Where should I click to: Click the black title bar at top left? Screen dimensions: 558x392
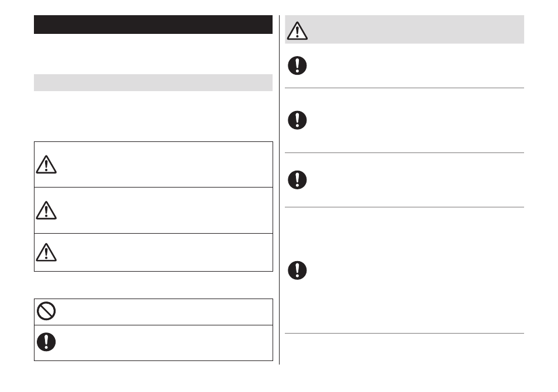[x=153, y=25]
